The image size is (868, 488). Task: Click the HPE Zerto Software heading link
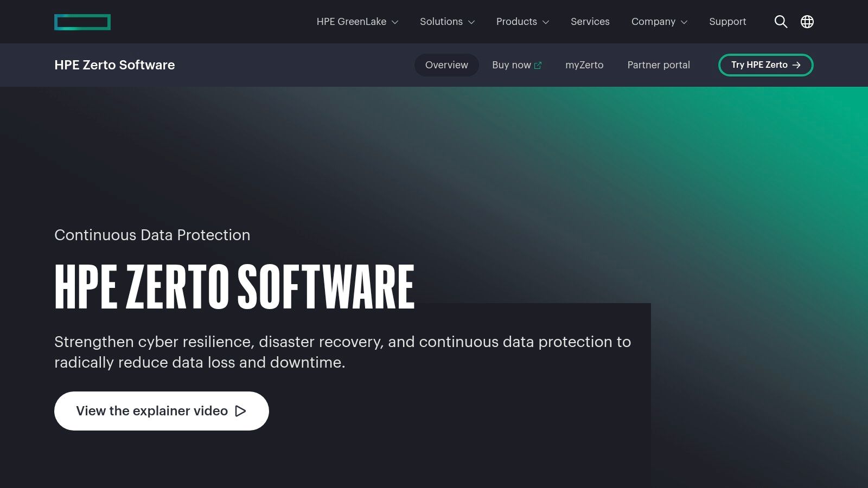[x=114, y=65]
